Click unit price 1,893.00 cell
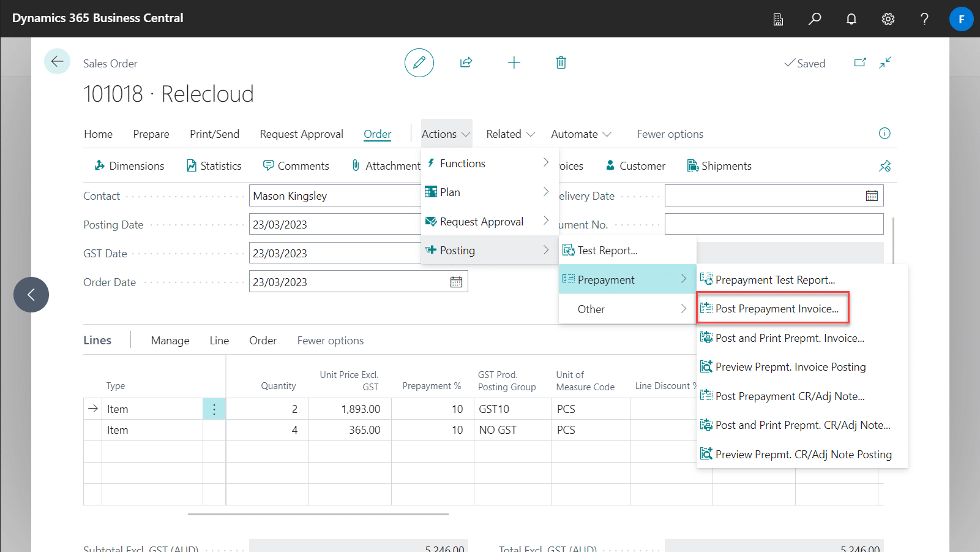 coord(350,409)
